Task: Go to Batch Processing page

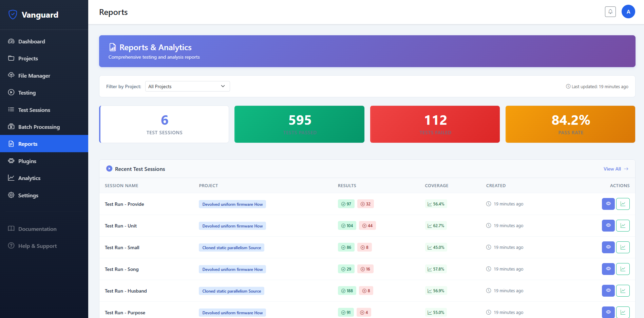Action: 39,127
